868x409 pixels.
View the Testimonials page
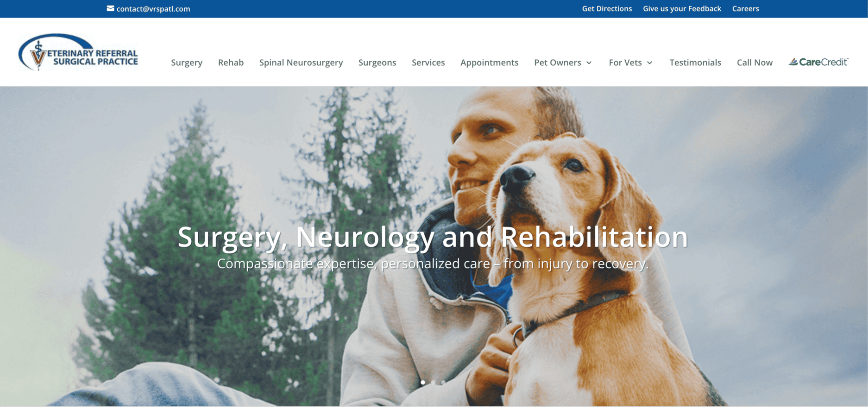pyautogui.click(x=695, y=63)
